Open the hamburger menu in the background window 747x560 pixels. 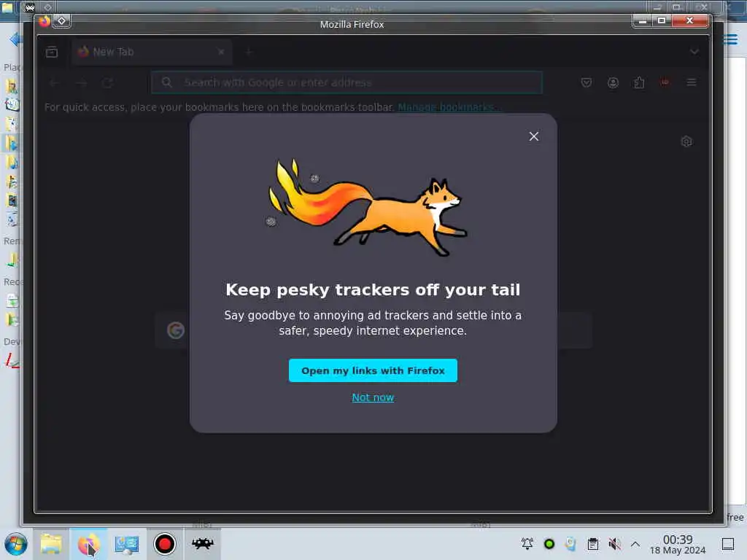730,39
